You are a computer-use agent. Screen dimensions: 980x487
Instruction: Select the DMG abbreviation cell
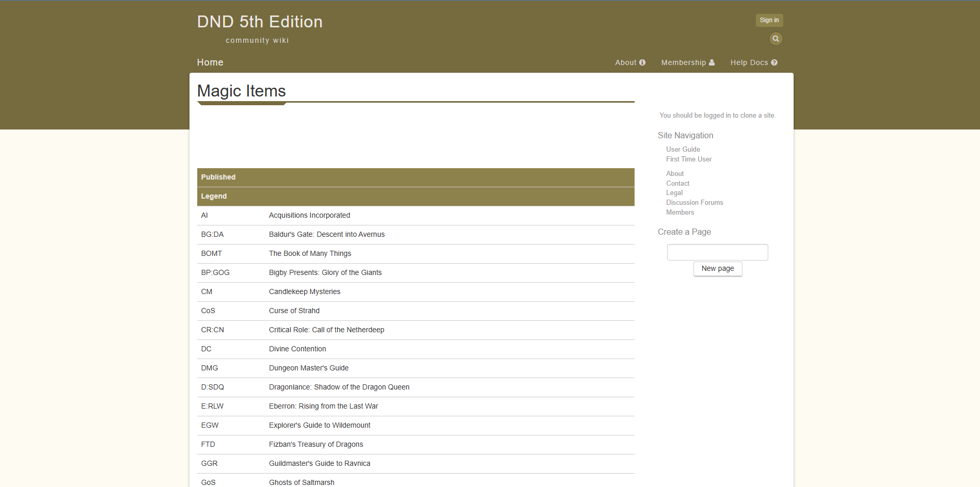pyautogui.click(x=231, y=368)
